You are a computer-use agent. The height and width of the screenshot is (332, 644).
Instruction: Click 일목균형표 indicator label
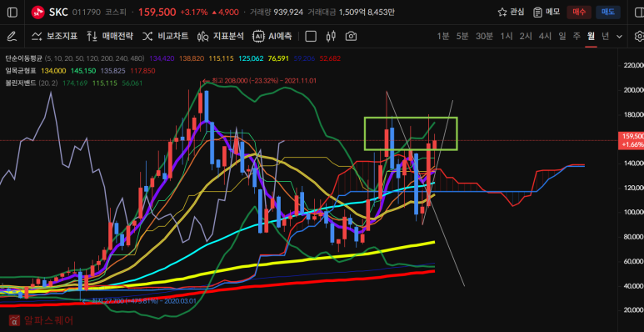[21, 71]
